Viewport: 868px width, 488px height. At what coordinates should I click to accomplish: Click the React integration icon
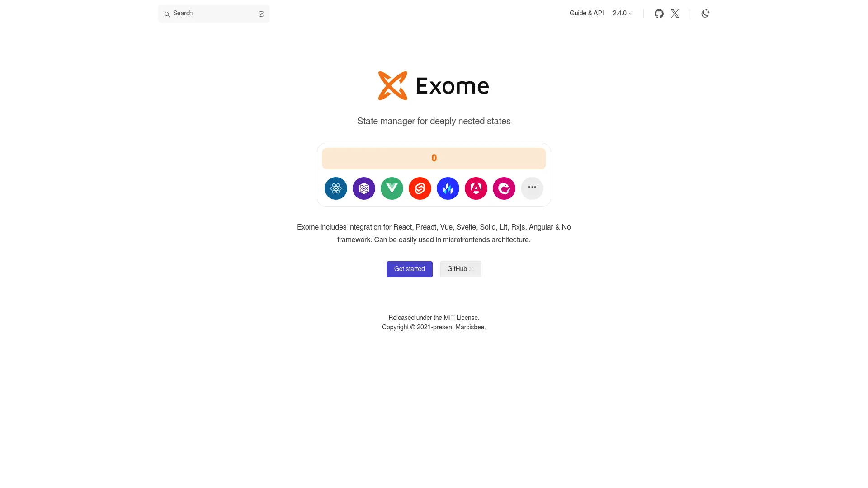coord(335,188)
